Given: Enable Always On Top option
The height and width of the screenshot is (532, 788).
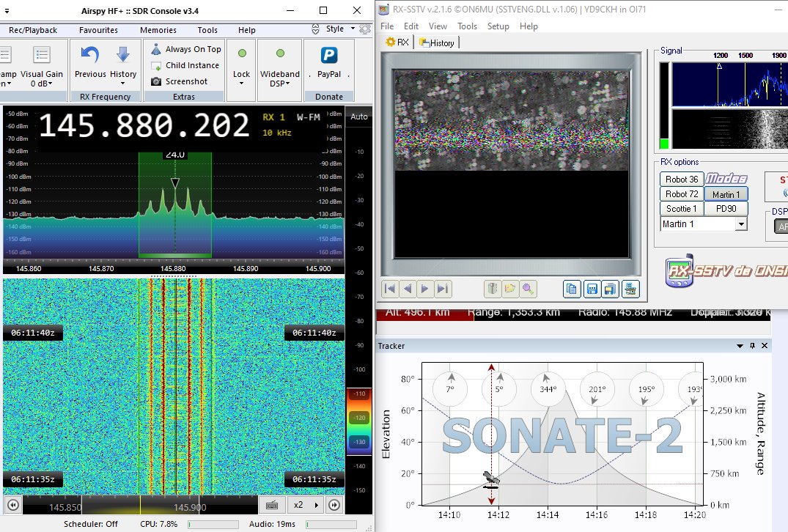Looking at the screenshot, I should coord(186,49).
